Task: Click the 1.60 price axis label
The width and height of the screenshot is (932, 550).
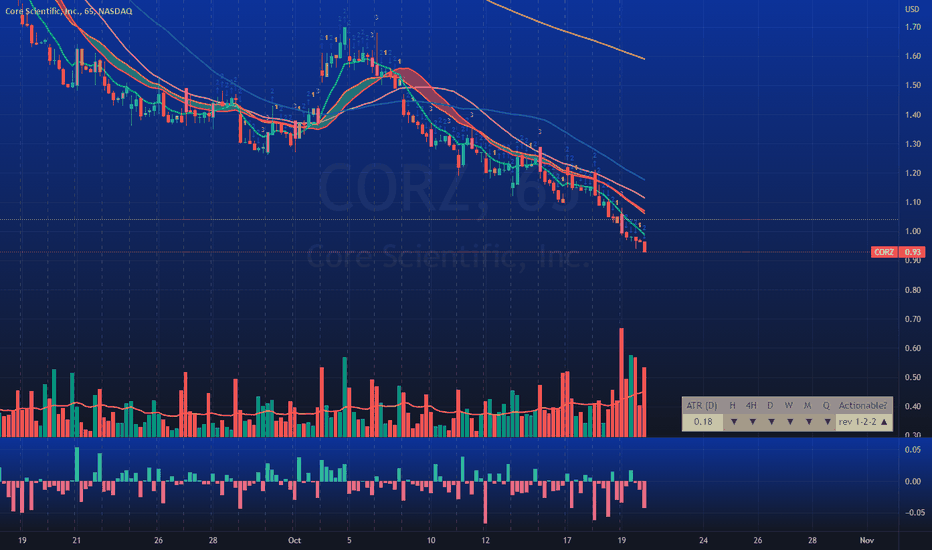Action: point(912,56)
